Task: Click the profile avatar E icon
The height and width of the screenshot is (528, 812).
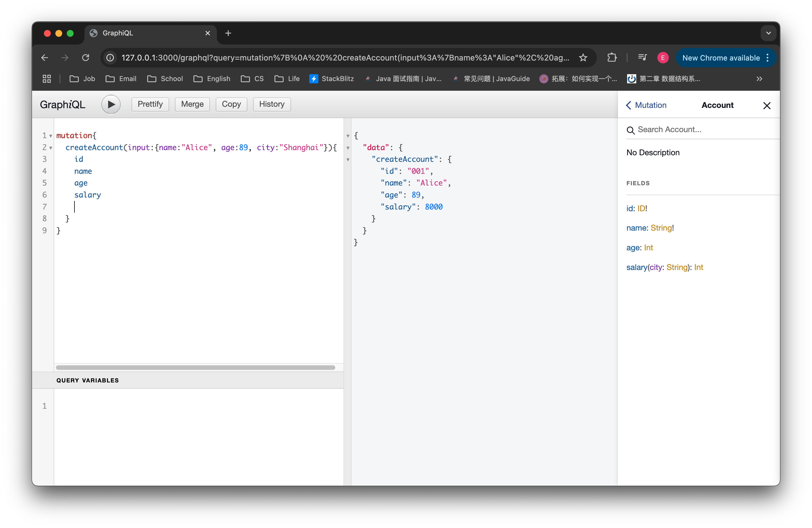Action: pos(662,58)
